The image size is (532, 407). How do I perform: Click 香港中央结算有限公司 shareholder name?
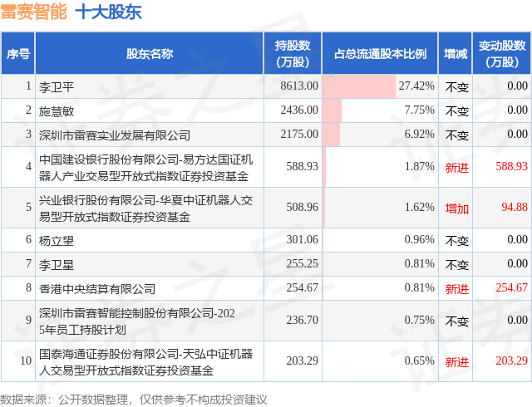97,289
